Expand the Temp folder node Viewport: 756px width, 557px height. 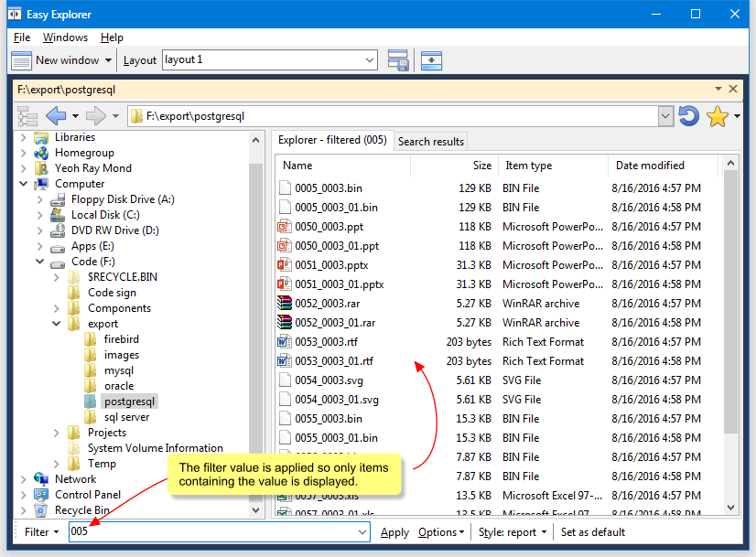[x=57, y=464]
